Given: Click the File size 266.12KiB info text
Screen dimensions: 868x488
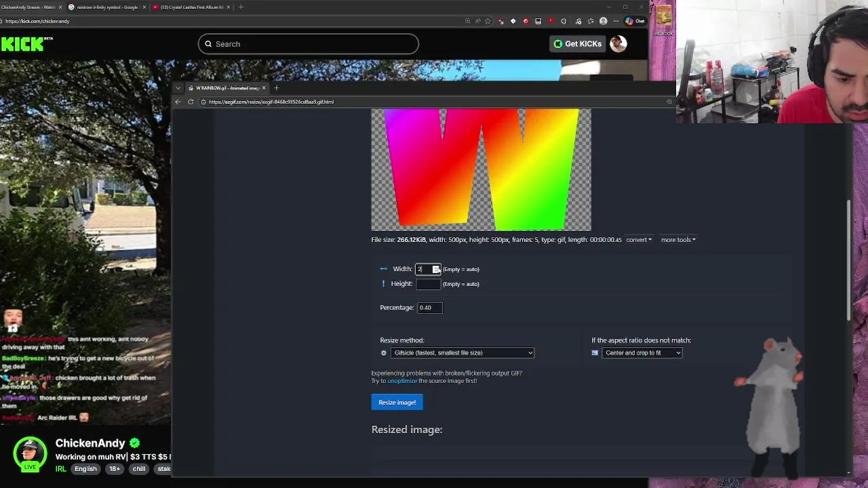Looking at the screenshot, I should point(496,240).
